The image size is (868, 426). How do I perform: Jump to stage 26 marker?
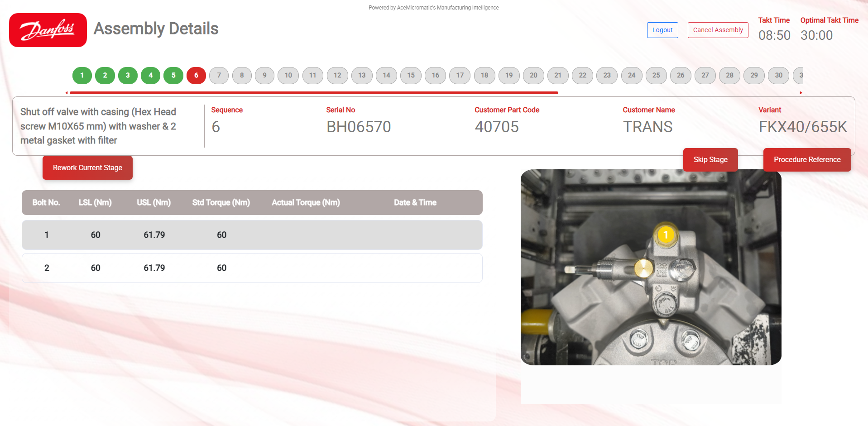coord(681,76)
